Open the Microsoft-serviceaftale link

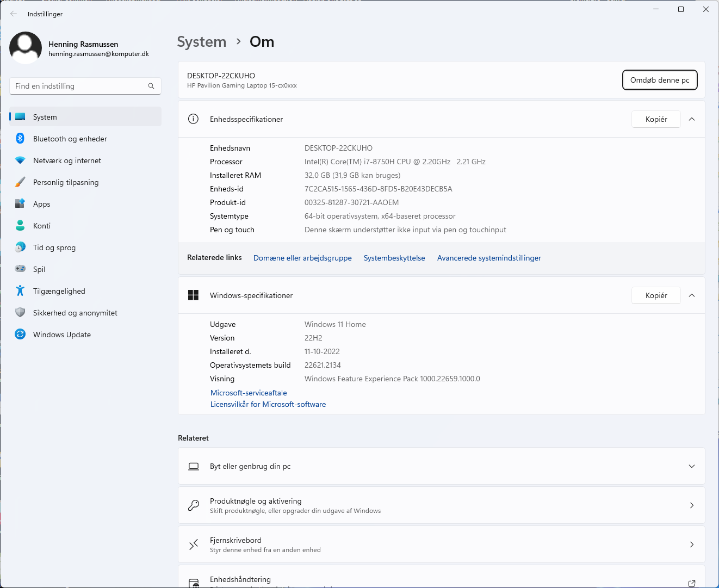[x=249, y=393]
